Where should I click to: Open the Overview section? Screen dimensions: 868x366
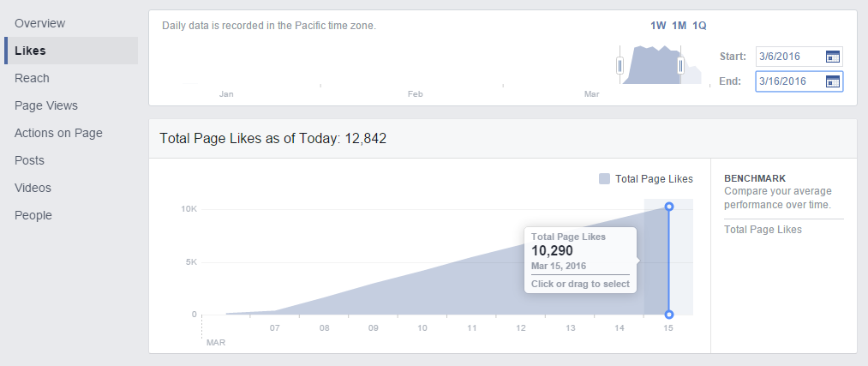[40, 23]
